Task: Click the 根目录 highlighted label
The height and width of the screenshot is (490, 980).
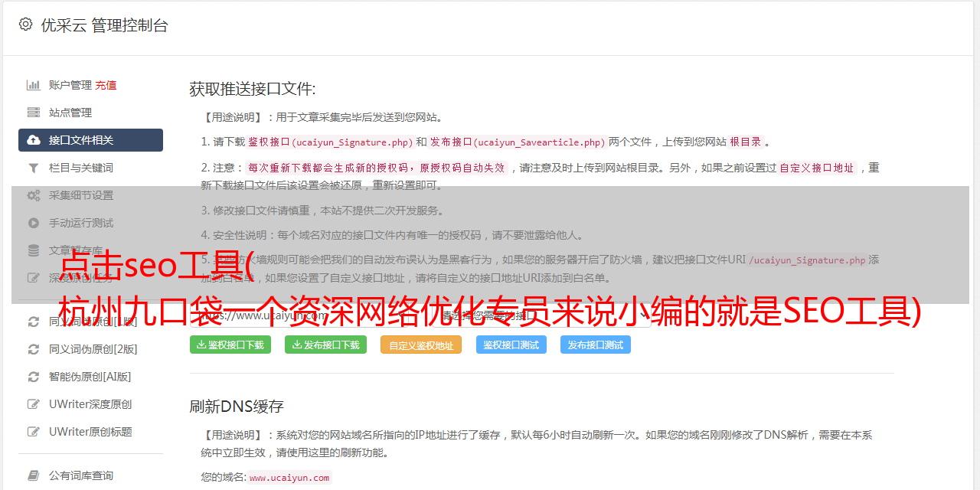Action: point(746,142)
